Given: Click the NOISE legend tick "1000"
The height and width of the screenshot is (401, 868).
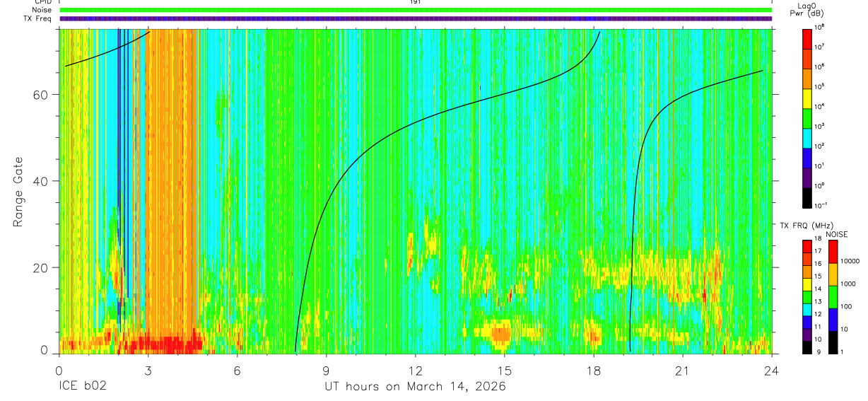Looking at the screenshot, I should pyautogui.click(x=850, y=284).
